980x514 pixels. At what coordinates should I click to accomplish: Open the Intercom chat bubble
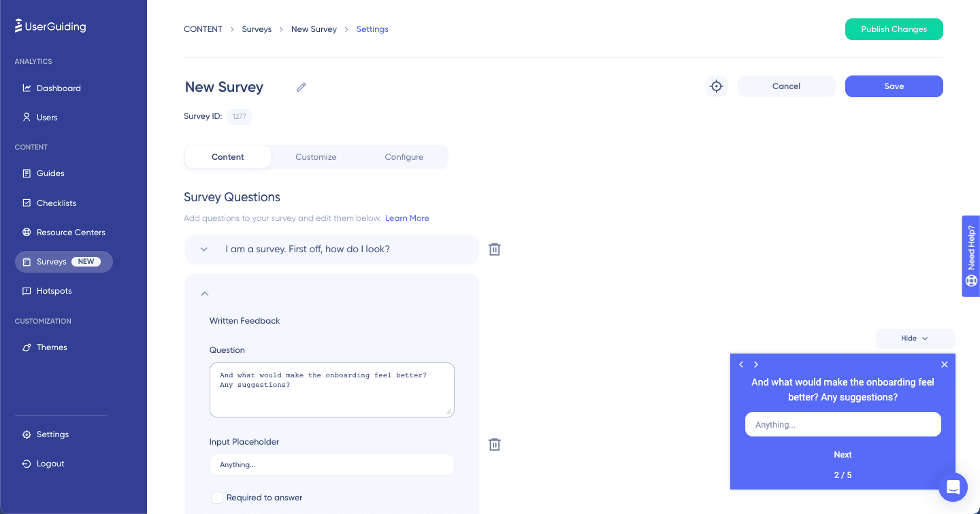point(953,487)
